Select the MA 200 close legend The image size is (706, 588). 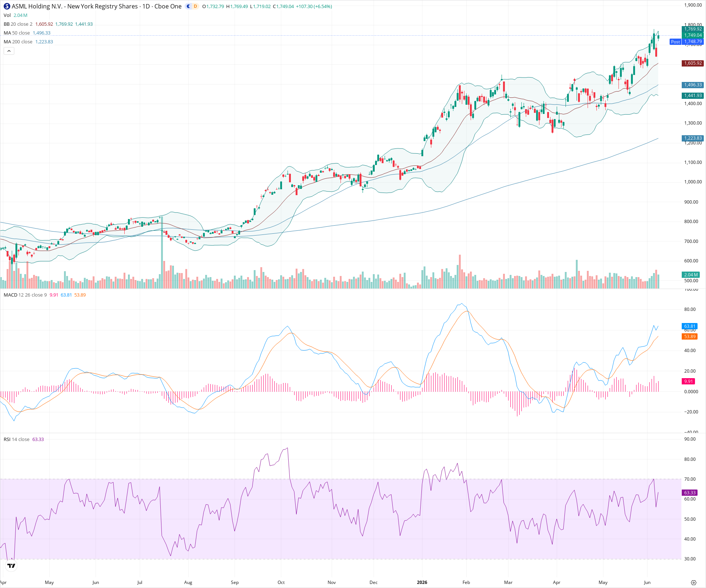pyautogui.click(x=18, y=42)
